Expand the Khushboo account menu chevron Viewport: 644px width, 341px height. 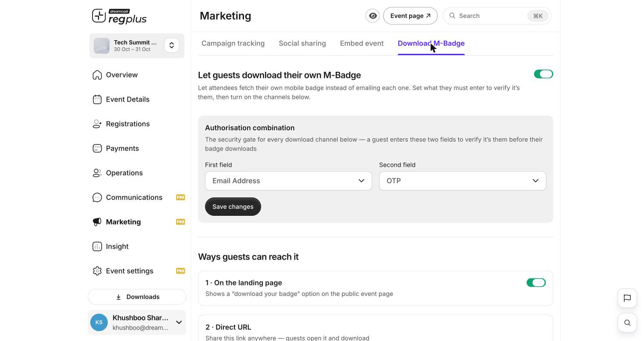click(x=179, y=323)
